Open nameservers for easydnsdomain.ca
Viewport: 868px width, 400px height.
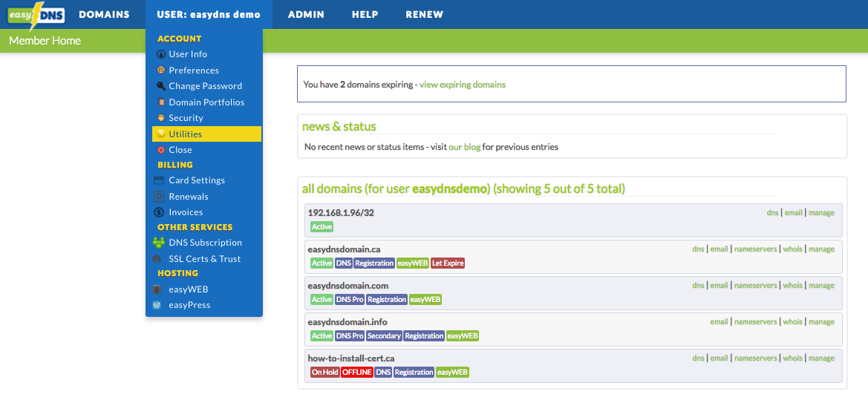756,249
